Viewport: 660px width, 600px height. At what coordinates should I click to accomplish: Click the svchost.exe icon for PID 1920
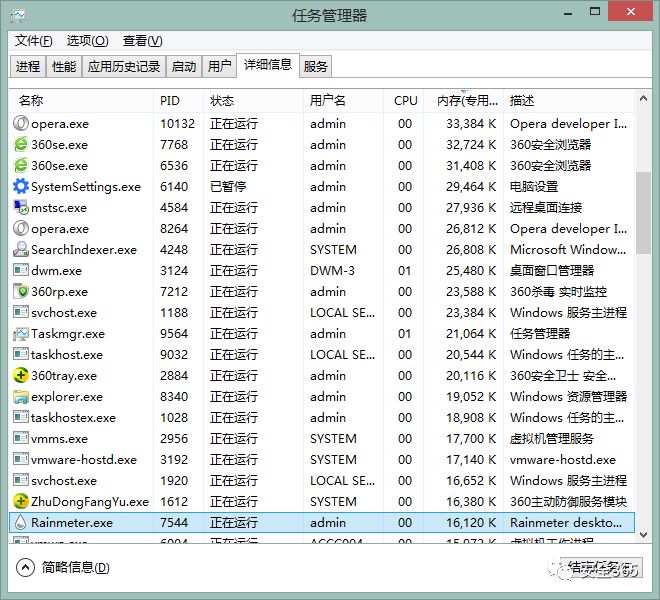pyautogui.click(x=21, y=480)
